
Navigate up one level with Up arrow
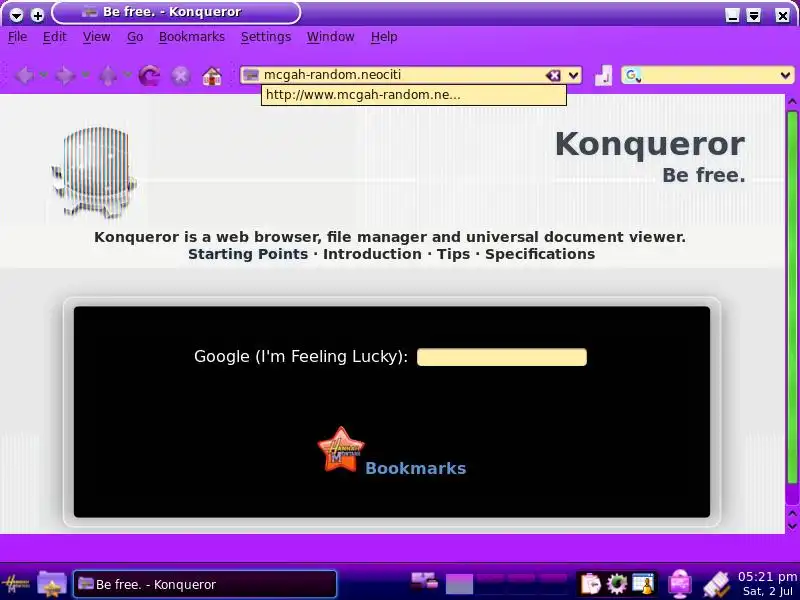pos(108,76)
